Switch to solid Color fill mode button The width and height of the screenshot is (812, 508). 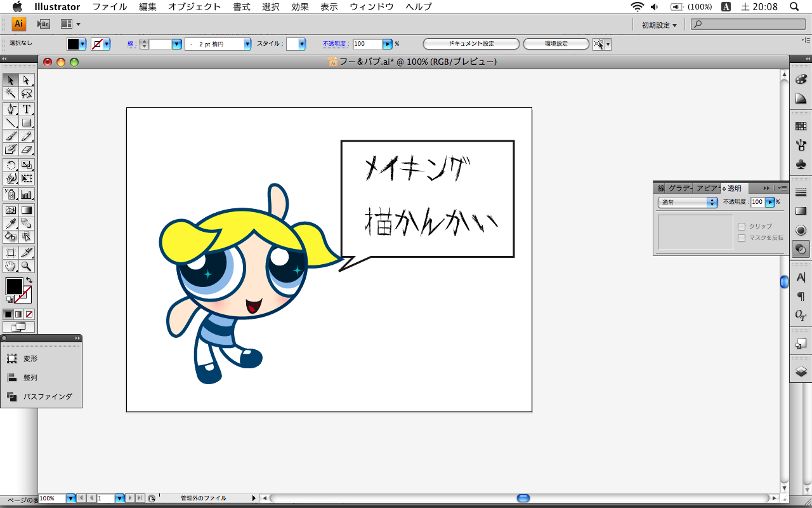(x=8, y=314)
